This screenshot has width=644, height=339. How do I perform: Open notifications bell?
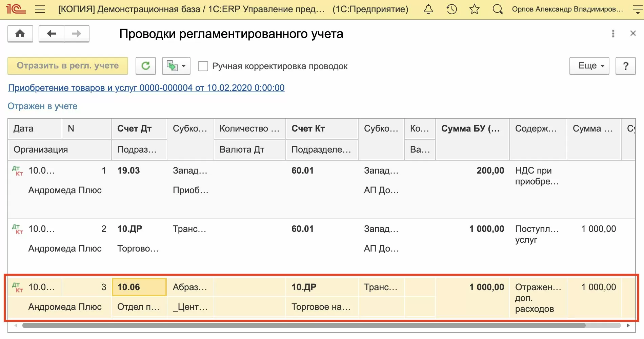428,9
